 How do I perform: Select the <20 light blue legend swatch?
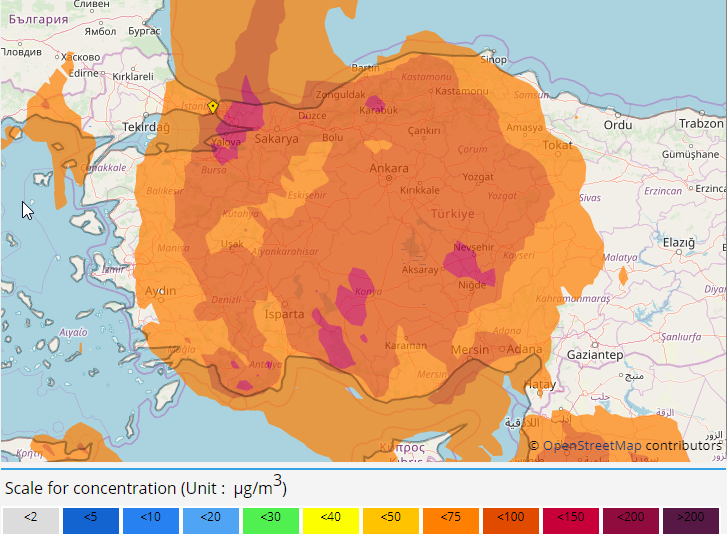click(210, 521)
